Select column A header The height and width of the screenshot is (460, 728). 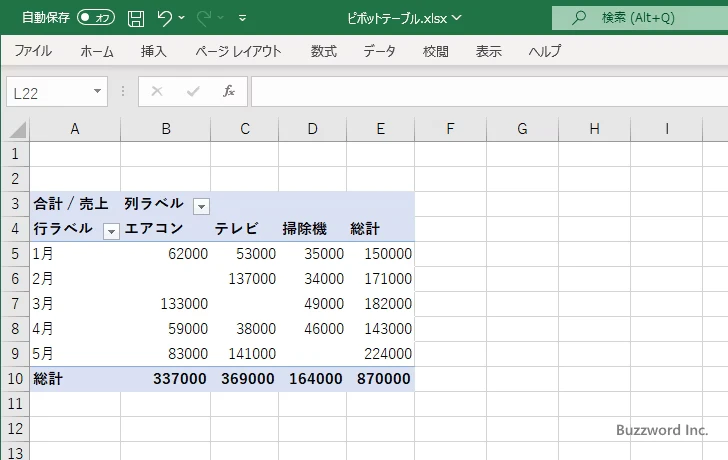pos(75,129)
